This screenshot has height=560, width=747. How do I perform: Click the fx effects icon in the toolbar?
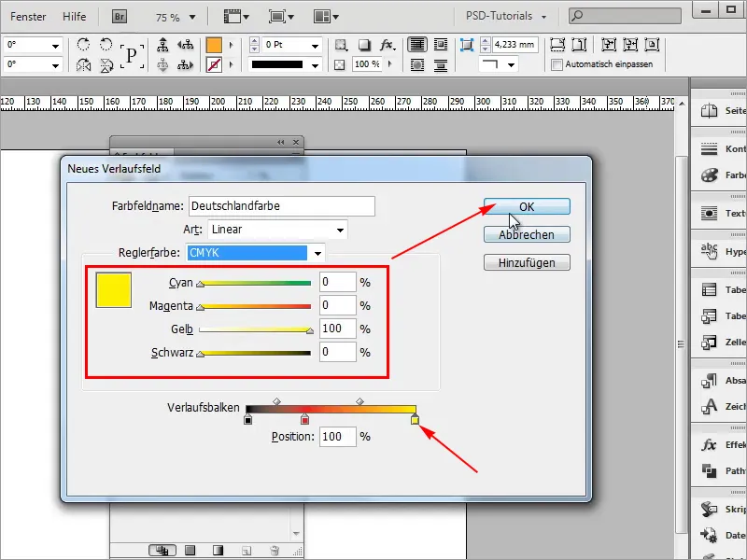(x=385, y=44)
